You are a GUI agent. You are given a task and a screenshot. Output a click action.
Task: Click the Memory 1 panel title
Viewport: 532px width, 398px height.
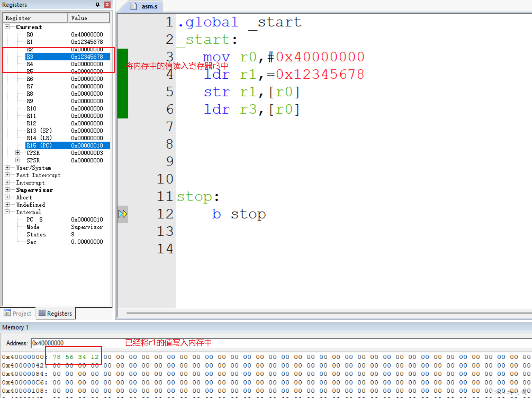point(15,327)
